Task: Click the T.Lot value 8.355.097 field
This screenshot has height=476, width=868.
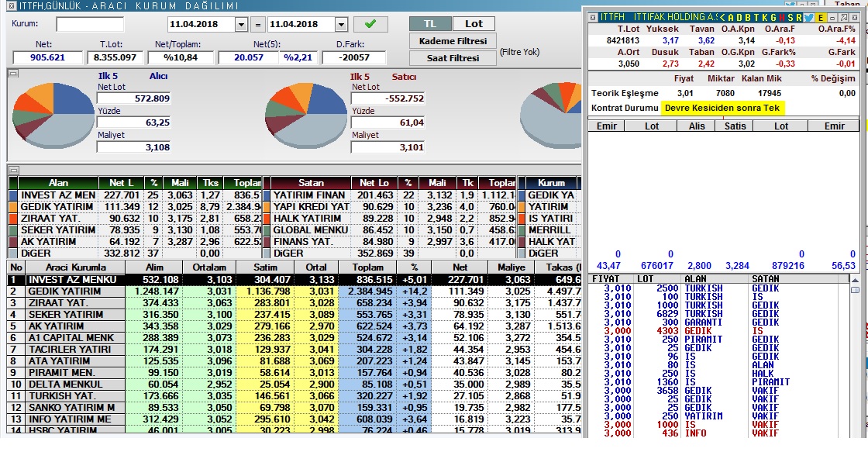Action: pyautogui.click(x=115, y=57)
